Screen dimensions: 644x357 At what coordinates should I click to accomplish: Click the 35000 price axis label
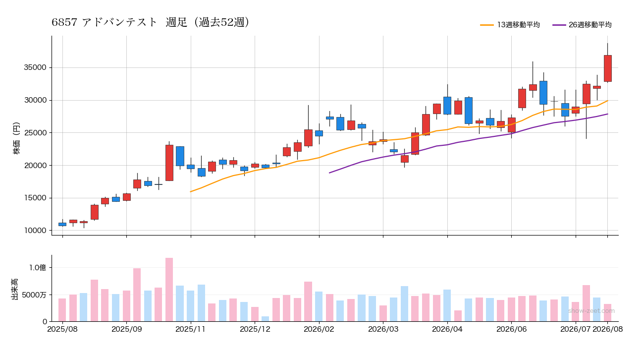tap(36, 68)
